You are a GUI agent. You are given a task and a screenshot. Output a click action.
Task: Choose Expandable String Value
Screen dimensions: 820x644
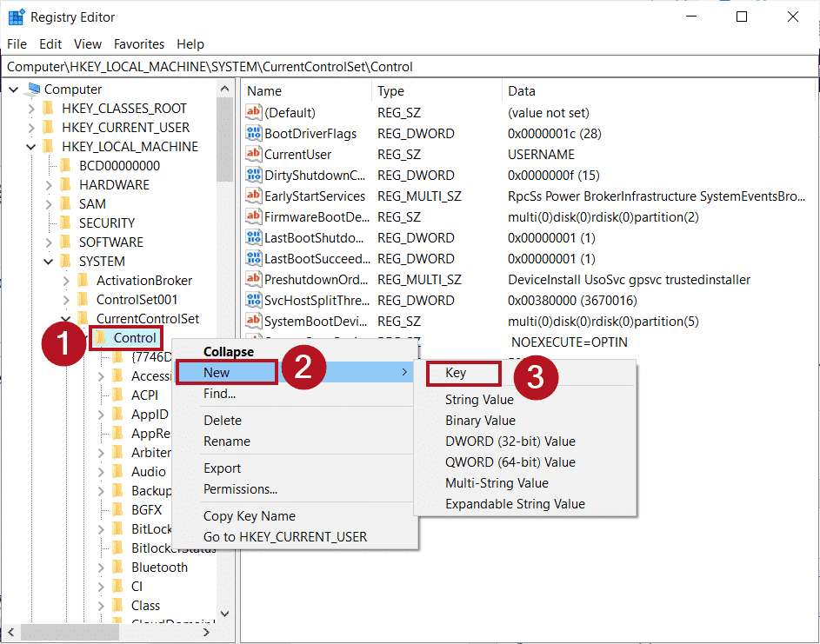525,504
